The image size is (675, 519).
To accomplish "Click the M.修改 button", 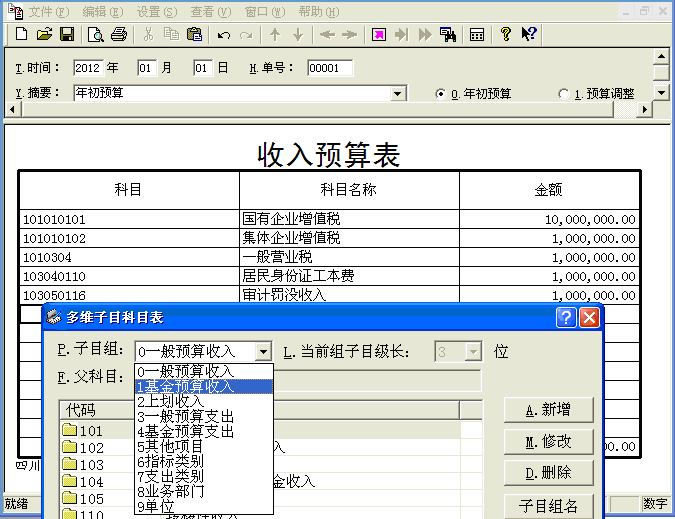I will click(x=548, y=442).
